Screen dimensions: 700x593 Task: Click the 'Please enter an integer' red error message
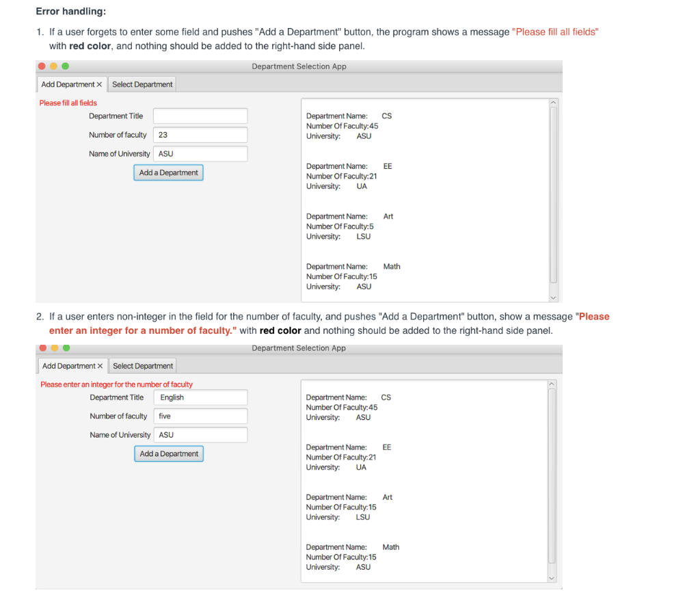[x=116, y=384]
